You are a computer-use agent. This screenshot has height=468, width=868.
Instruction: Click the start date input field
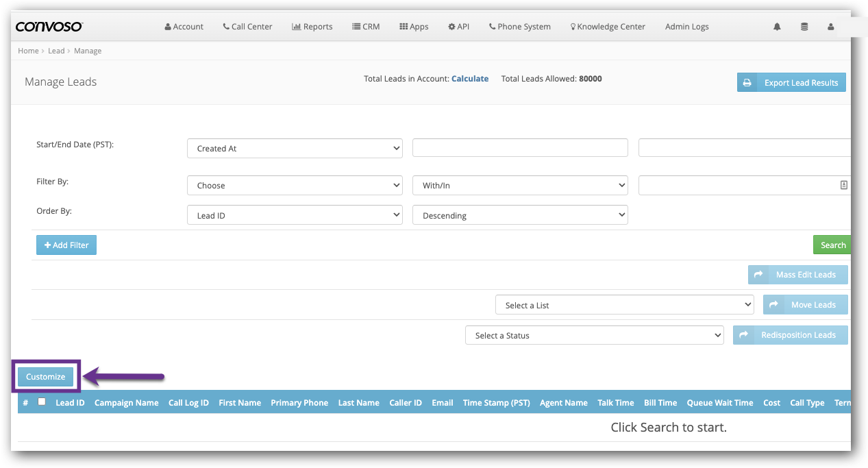[520, 148]
